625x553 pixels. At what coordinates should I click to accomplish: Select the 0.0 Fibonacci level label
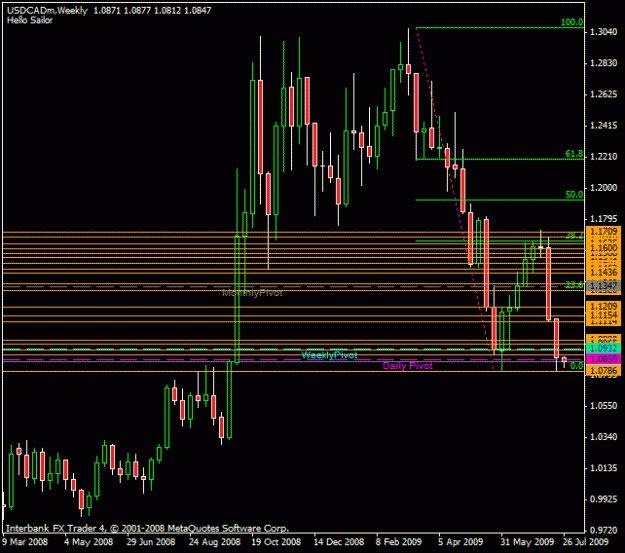(x=576, y=366)
